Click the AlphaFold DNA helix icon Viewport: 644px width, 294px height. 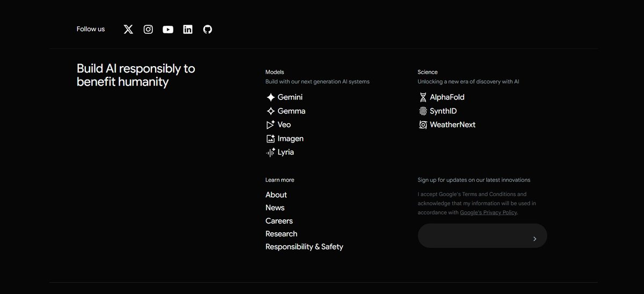point(423,97)
